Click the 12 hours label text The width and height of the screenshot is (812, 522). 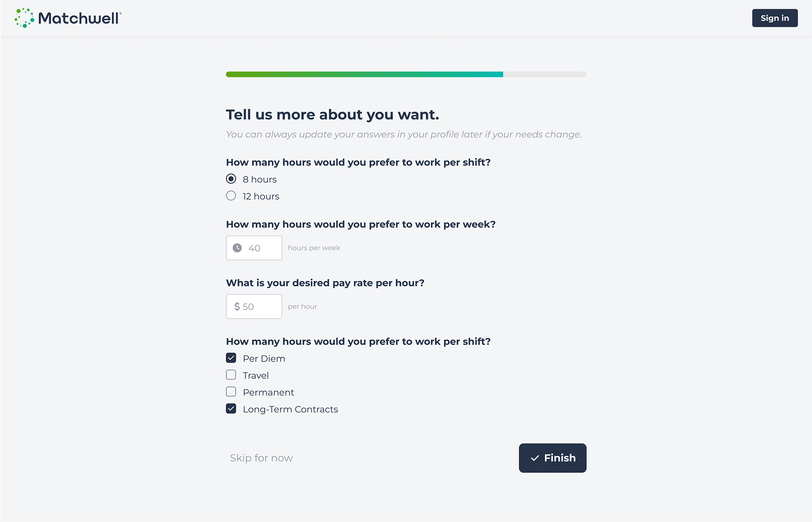(x=261, y=196)
